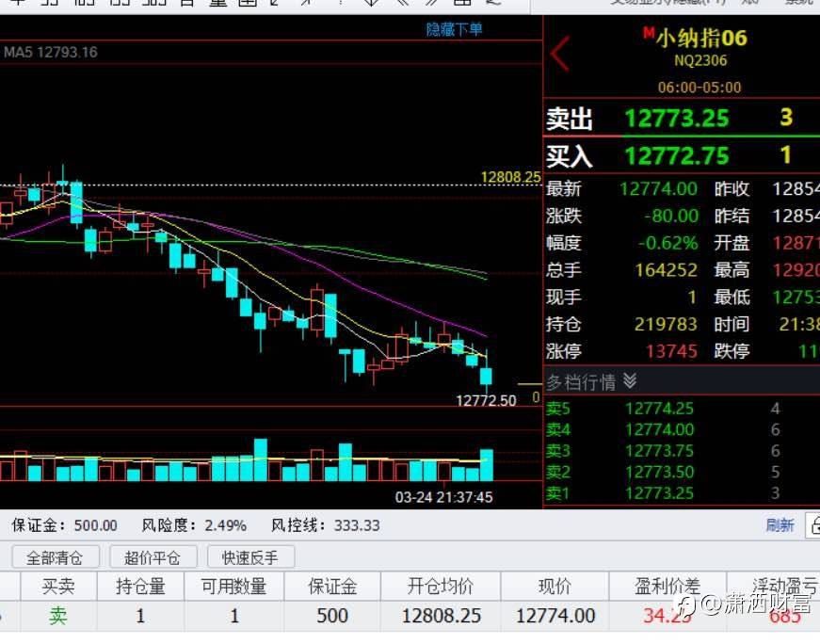Click the NQ2306 contract code
This screenshot has width=820, height=644.
(700, 60)
